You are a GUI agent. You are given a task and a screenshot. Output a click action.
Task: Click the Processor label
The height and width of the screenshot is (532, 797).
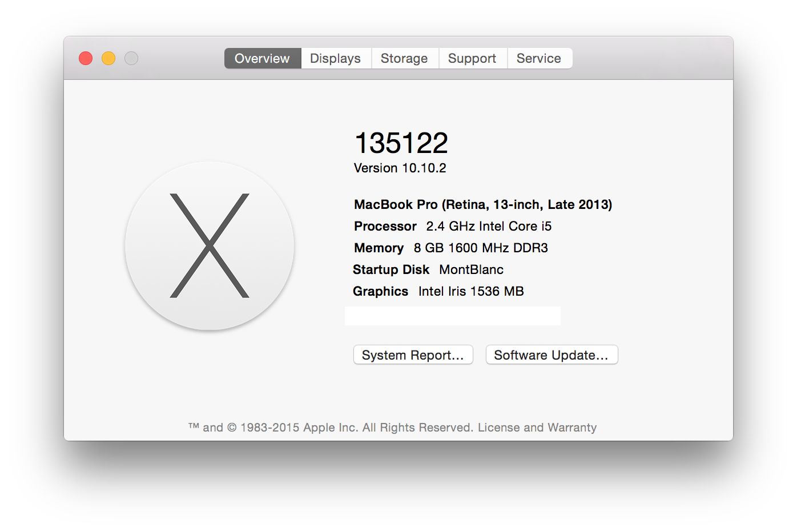pos(385,226)
